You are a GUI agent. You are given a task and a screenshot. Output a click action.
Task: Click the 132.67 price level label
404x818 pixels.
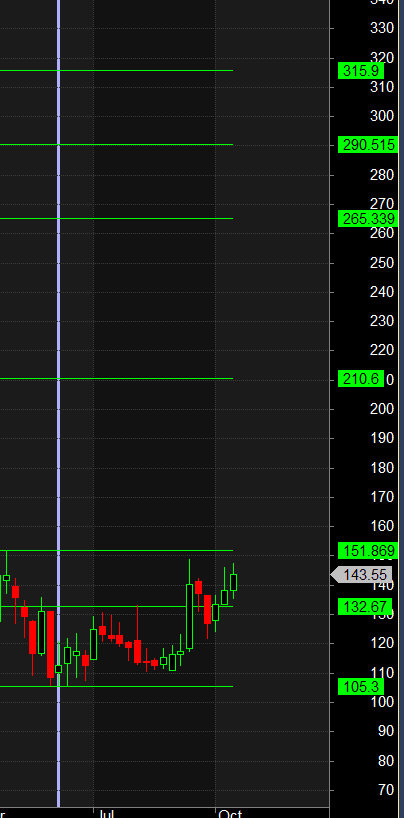(365, 607)
